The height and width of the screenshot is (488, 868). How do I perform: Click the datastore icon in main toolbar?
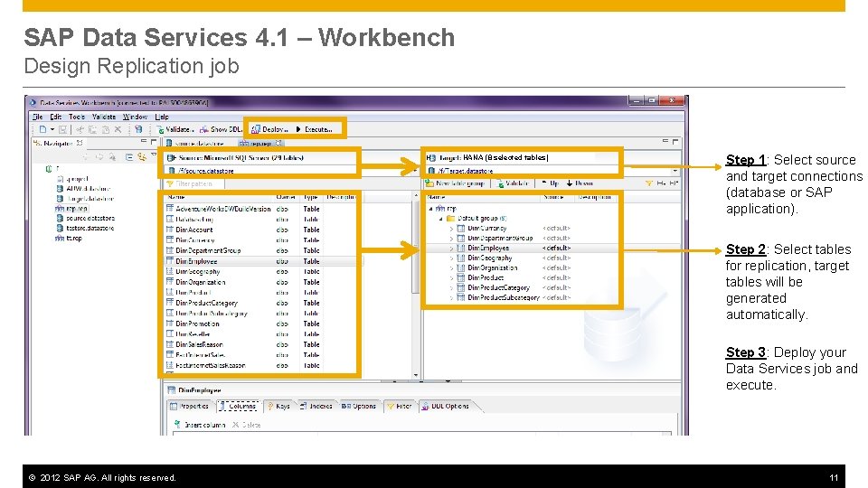[x=138, y=129]
